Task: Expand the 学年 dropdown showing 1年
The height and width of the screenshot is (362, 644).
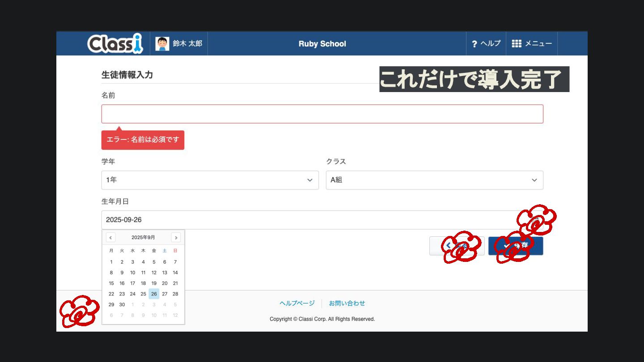Action: (x=210, y=180)
